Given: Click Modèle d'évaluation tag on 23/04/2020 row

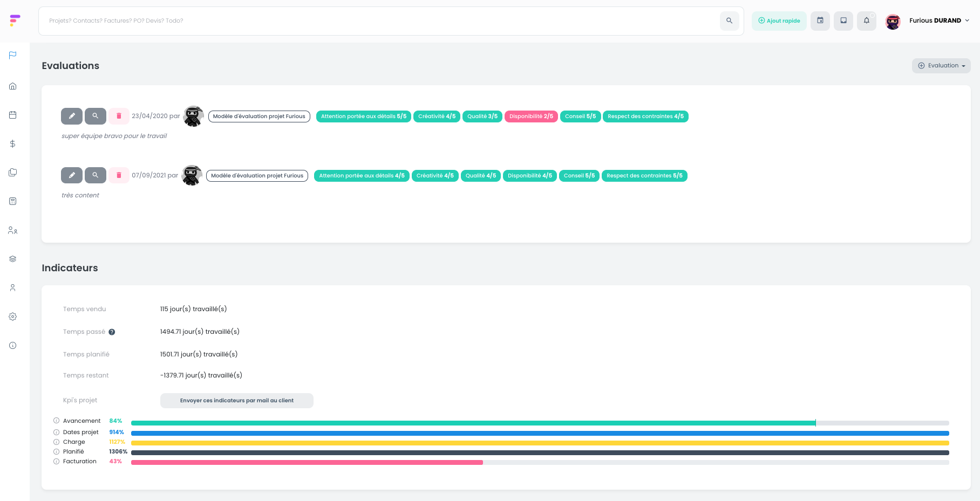Looking at the screenshot, I should [x=259, y=116].
